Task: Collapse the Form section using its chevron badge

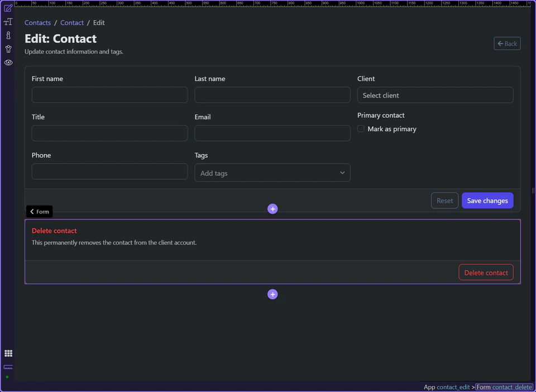Action: (x=39, y=212)
